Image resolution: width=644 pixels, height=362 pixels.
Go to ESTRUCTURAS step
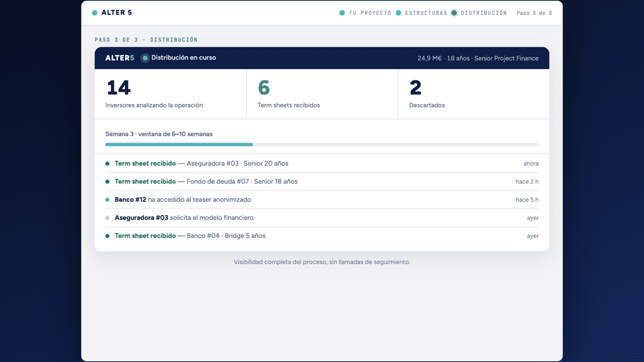[426, 13]
